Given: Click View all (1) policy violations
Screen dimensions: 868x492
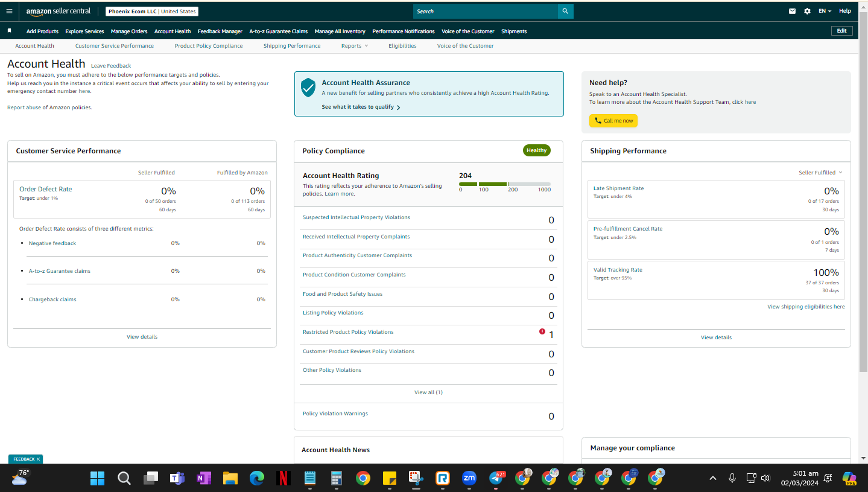Looking at the screenshot, I should [x=428, y=392].
